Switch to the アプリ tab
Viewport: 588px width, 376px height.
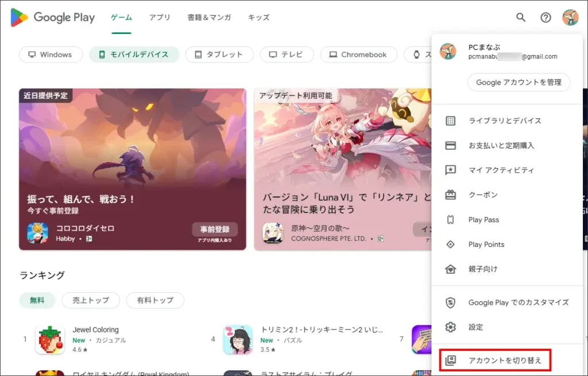pyautogui.click(x=160, y=18)
